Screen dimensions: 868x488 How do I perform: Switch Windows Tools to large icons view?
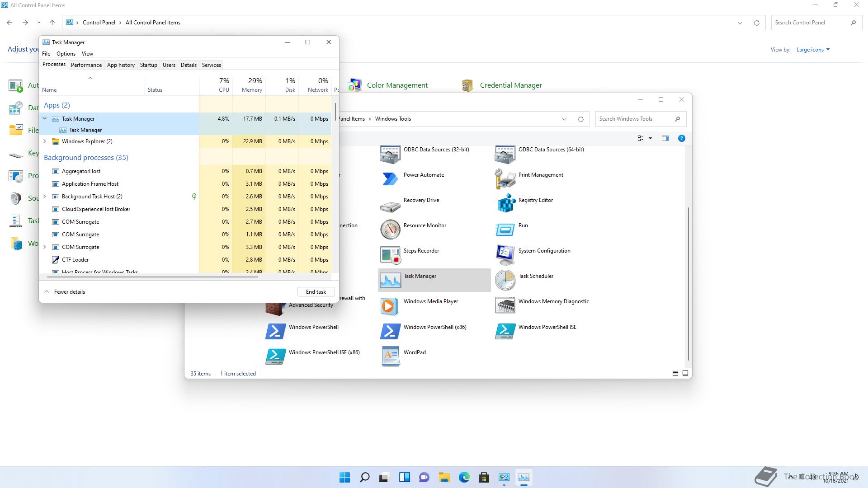685,373
